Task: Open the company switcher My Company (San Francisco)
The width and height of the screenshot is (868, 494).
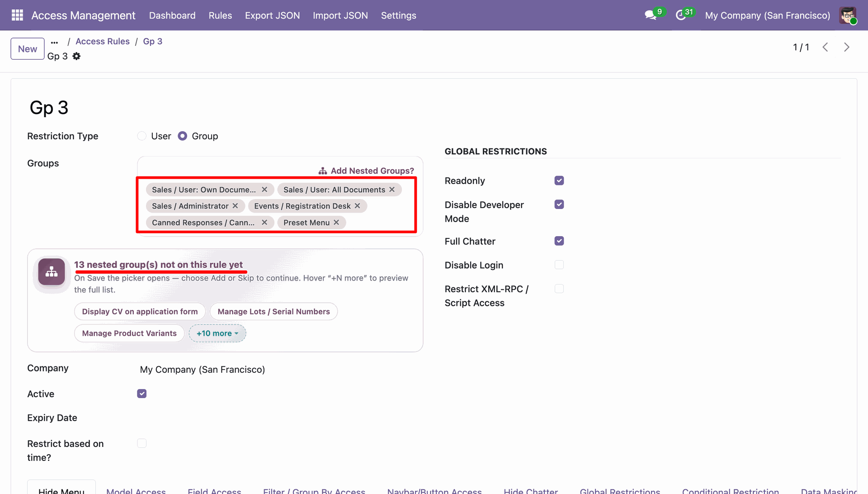Action: [x=767, y=15]
